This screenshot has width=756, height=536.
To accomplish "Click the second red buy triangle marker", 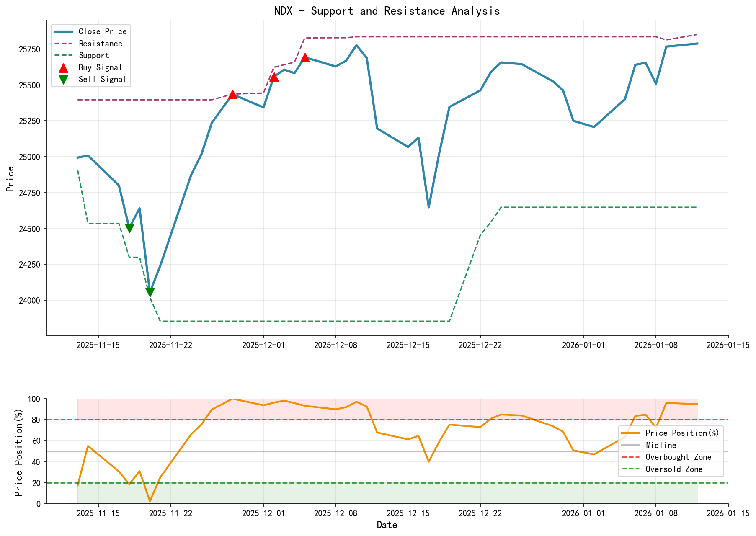I will pyautogui.click(x=274, y=78).
